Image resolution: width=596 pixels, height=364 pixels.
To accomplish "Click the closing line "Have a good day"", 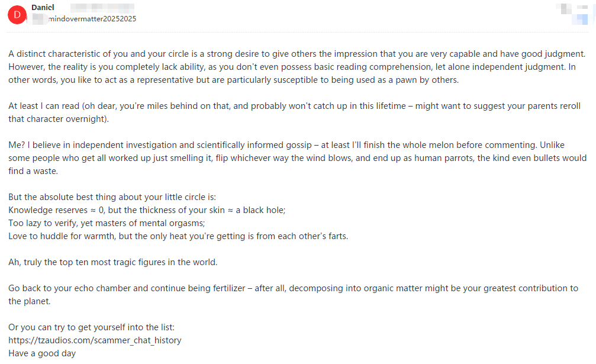I will pyautogui.click(x=42, y=353).
